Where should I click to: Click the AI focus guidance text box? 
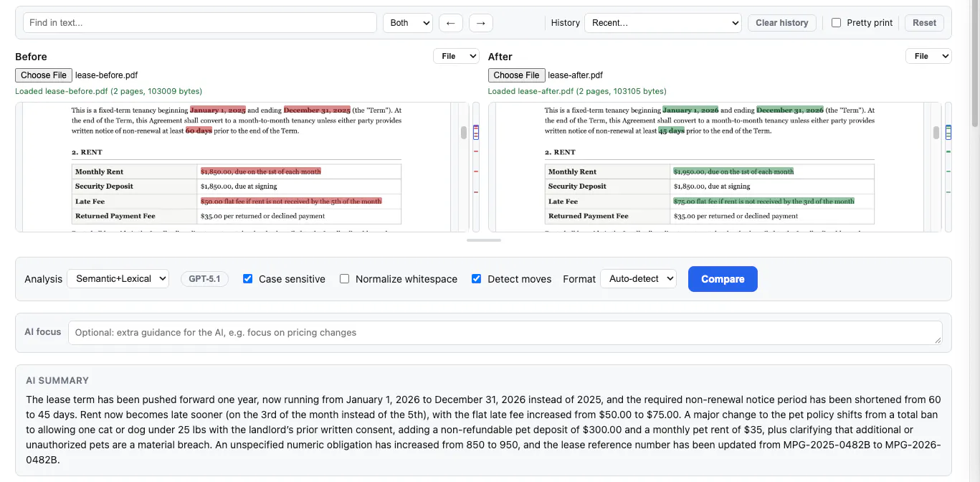pos(505,333)
